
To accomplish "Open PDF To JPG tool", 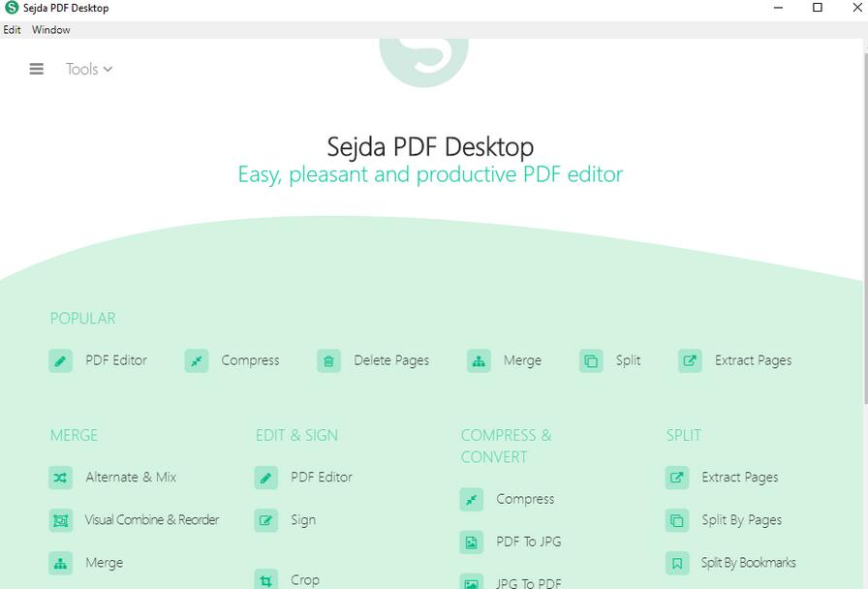I will pos(529,542).
